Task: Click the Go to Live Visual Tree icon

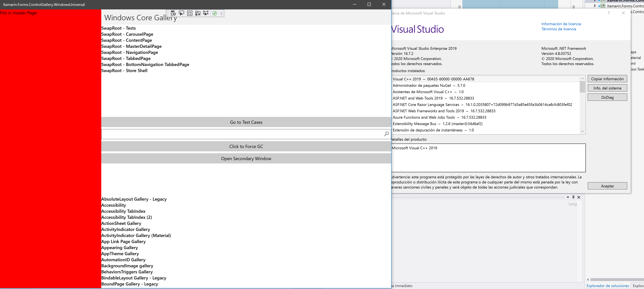Action: 174,13
